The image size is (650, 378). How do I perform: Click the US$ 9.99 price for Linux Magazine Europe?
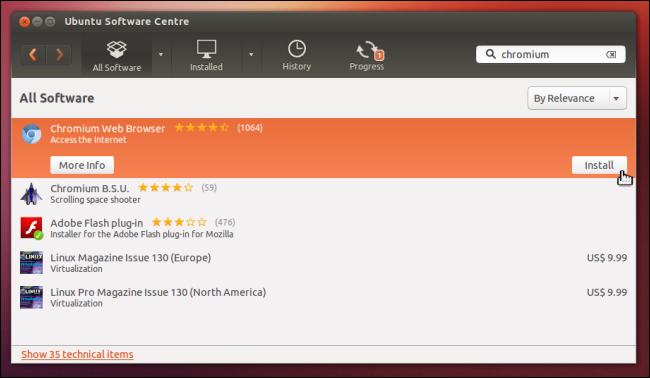click(x=607, y=258)
